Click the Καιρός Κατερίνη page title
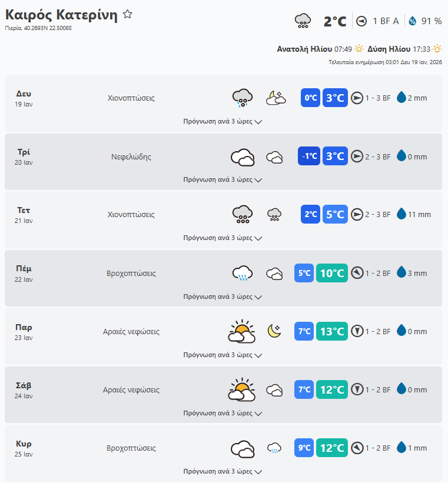The width and height of the screenshot is (448, 483). point(61,15)
